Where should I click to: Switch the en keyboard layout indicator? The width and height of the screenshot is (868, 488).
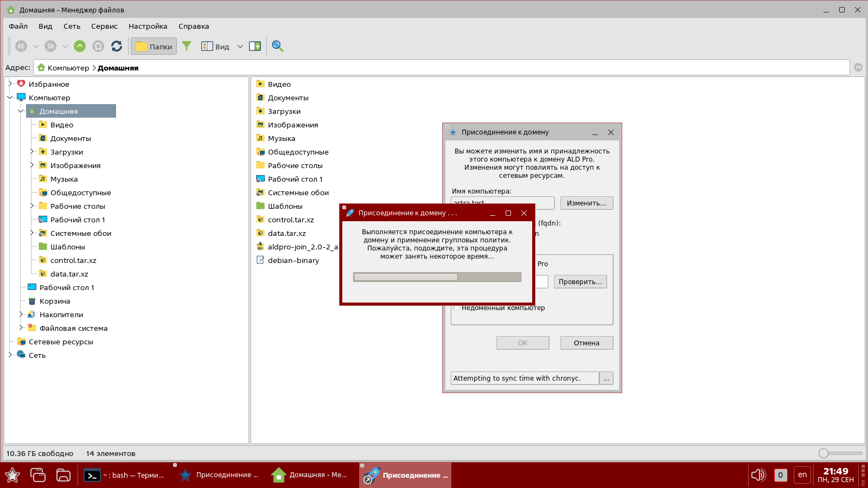802,475
